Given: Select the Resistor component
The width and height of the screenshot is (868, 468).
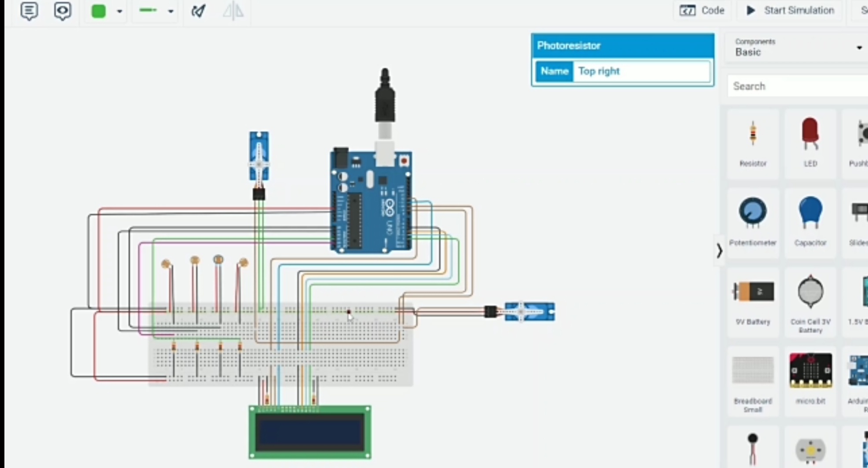Looking at the screenshot, I should [753, 144].
